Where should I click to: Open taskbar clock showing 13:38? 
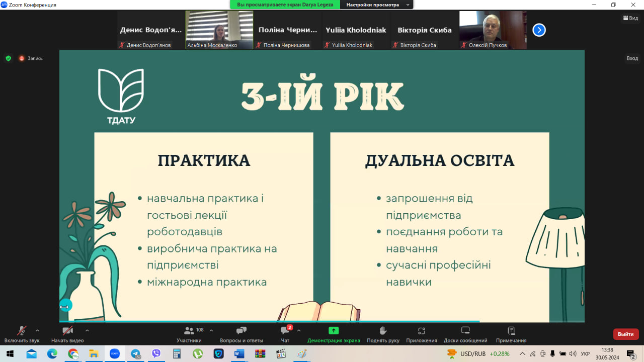pos(607,354)
